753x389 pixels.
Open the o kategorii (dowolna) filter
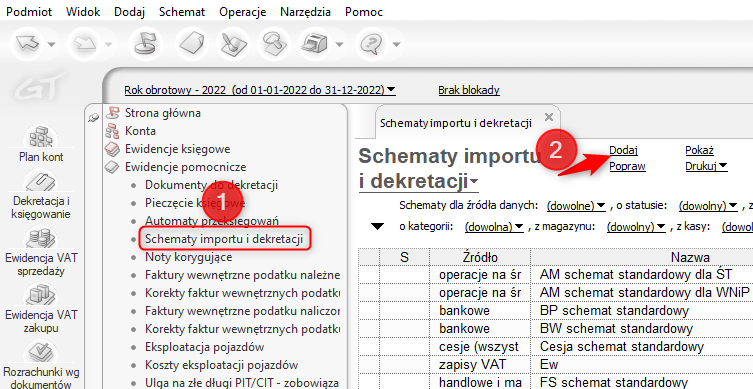(x=494, y=227)
